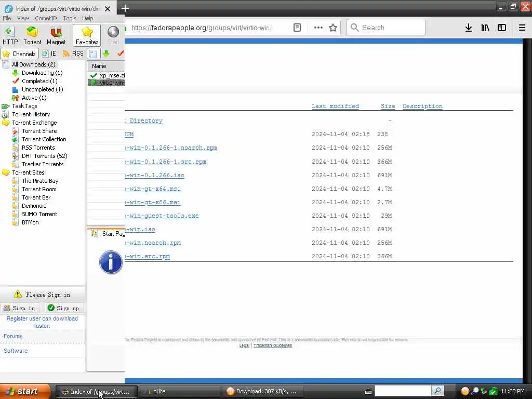Click the green down-arrow filter icon
This screenshot has height=399, width=532.
coord(106,54)
